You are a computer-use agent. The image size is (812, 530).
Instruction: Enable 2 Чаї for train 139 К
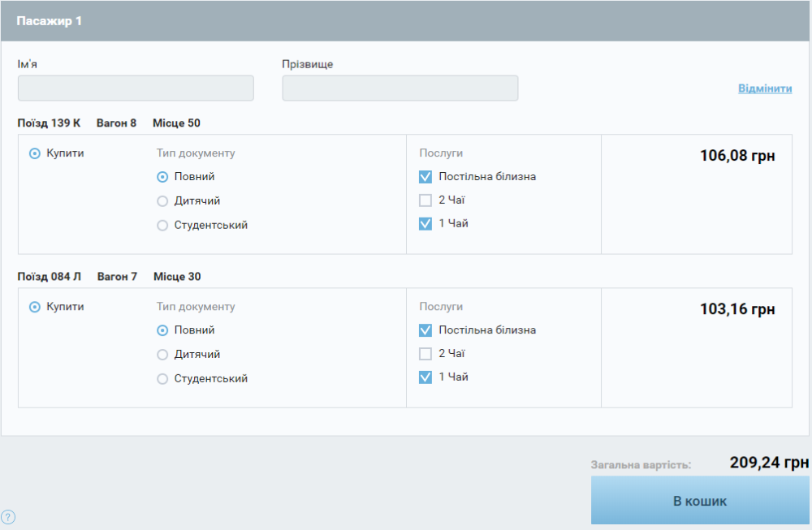(x=425, y=200)
